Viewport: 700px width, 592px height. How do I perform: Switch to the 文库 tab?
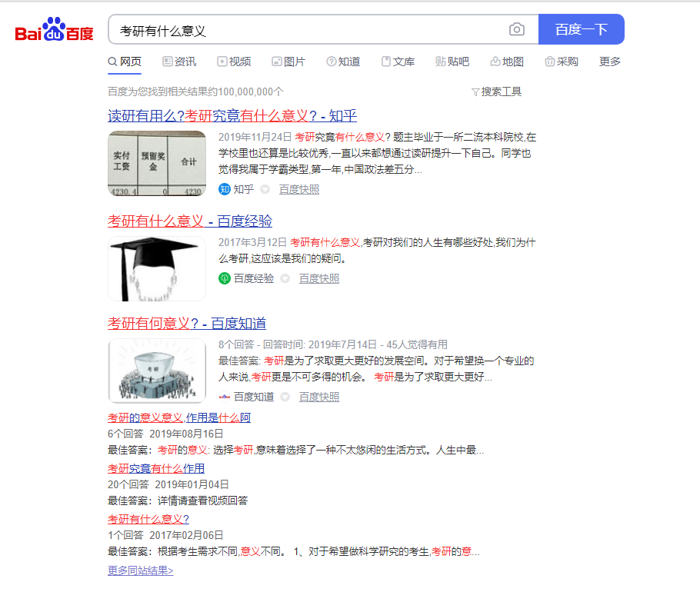click(x=398, y=62)
